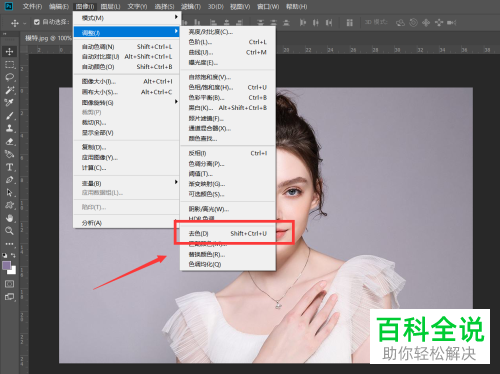
Task: Select the Eraser tool
Action: (9, 141)
